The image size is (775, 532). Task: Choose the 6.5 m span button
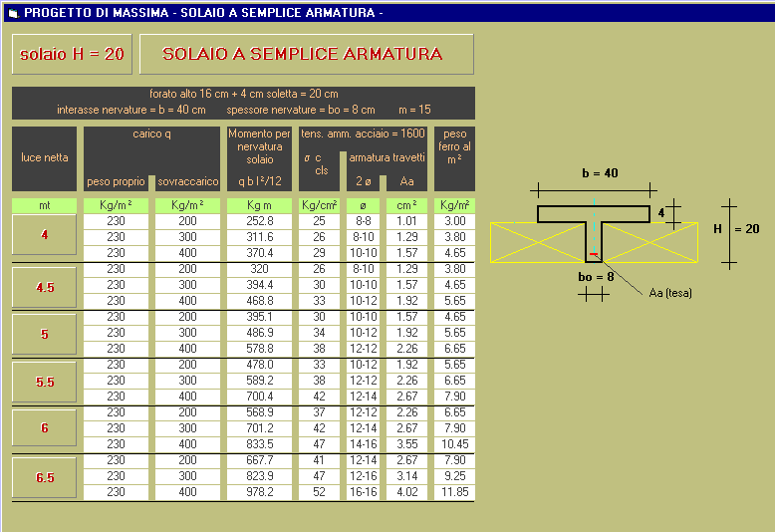(44, 477)
